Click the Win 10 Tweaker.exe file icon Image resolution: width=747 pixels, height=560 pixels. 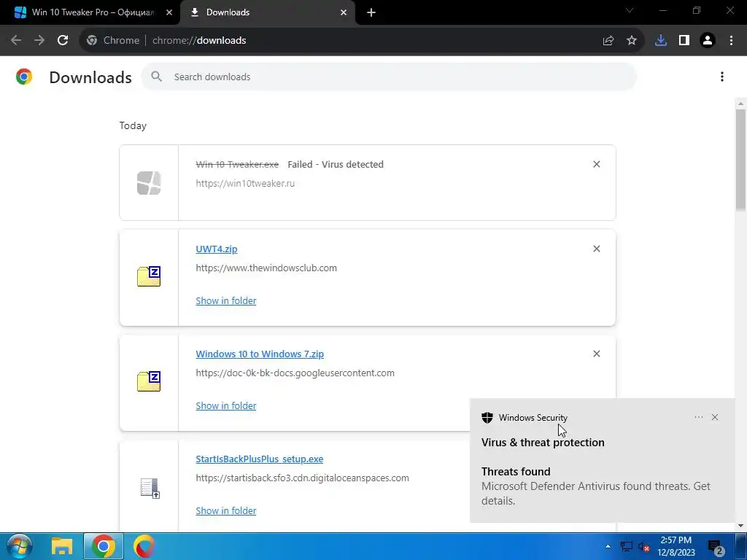[x=149, y=183]
